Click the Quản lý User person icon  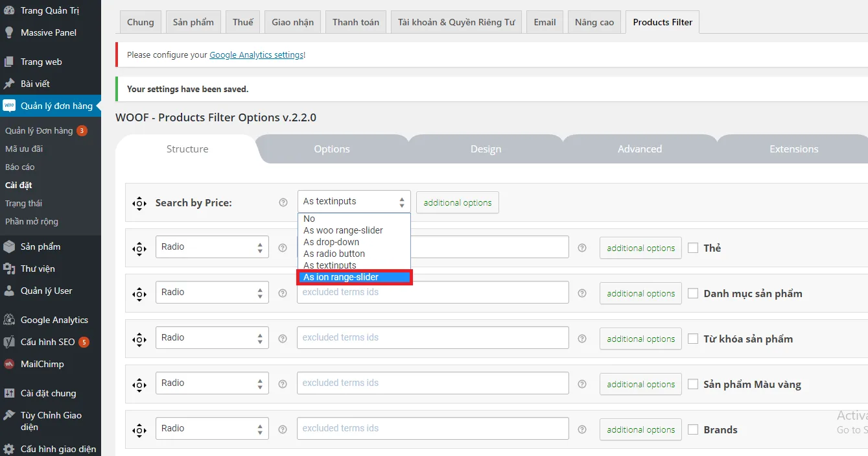pos(9,291)
